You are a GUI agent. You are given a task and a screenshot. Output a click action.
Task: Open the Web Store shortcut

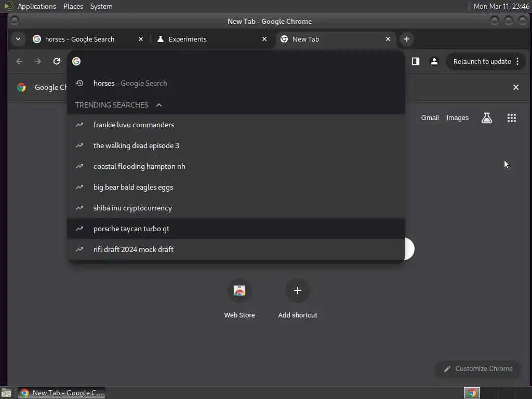click(239, 299)
